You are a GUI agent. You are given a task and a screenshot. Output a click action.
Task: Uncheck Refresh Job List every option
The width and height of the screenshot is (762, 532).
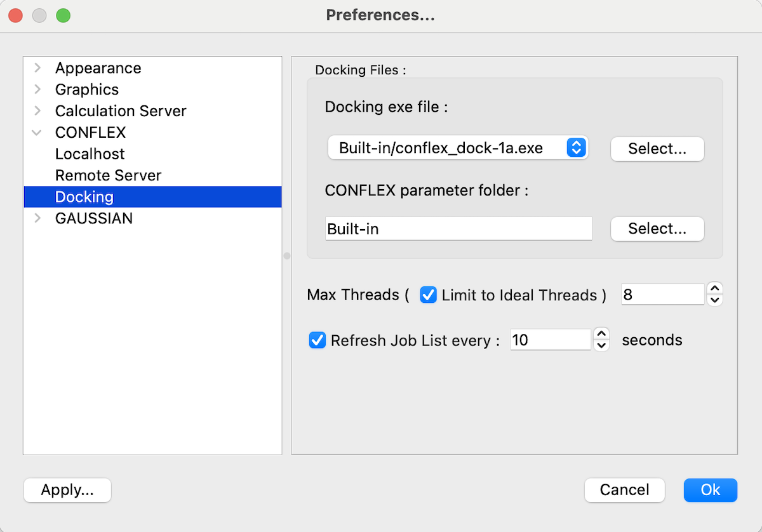point(317,340)
